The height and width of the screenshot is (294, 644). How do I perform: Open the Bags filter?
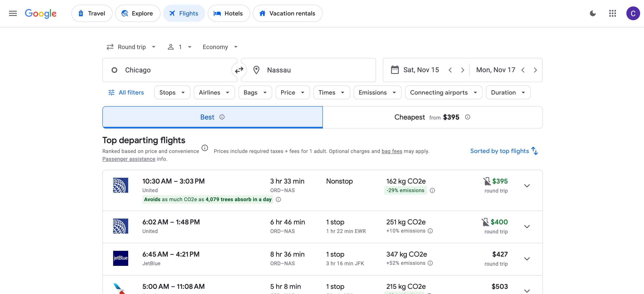255,93
